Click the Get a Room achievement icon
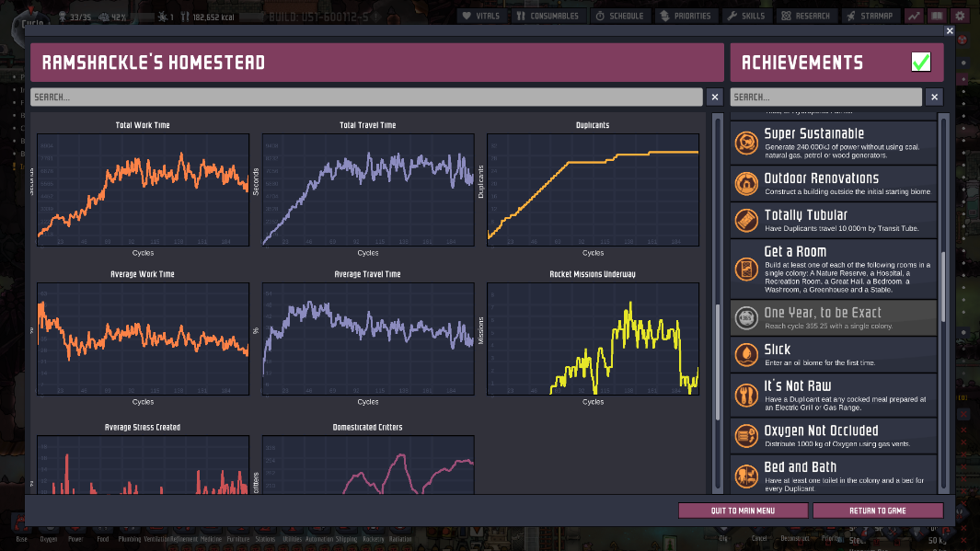This screenshot has width=980, height=551. click(x=745, y=269)
